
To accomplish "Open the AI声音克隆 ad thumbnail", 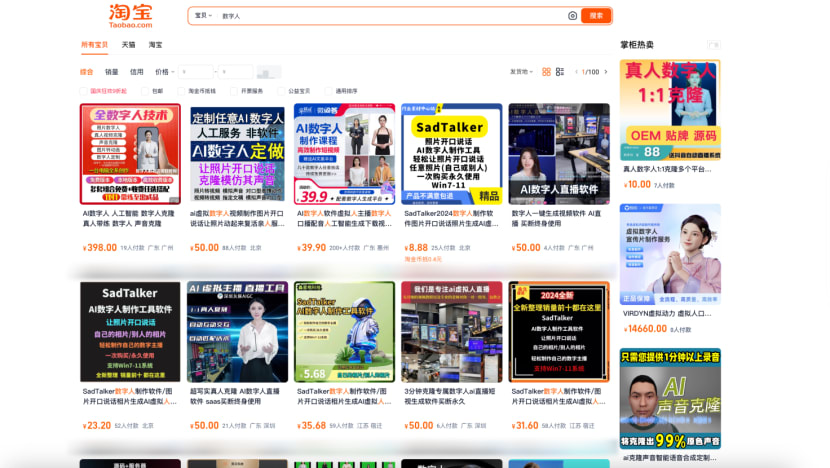I will point(669,385).
